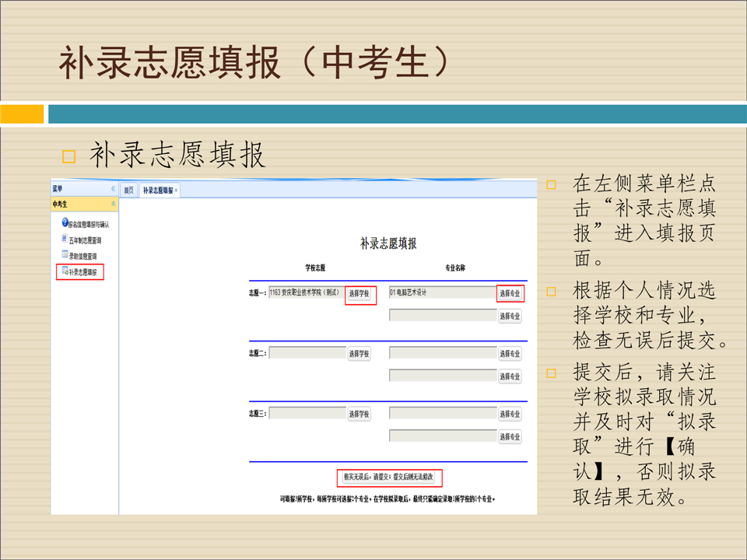
Task: Click the document icon next to 五年制志愿查询
Action: coord(64,240)
